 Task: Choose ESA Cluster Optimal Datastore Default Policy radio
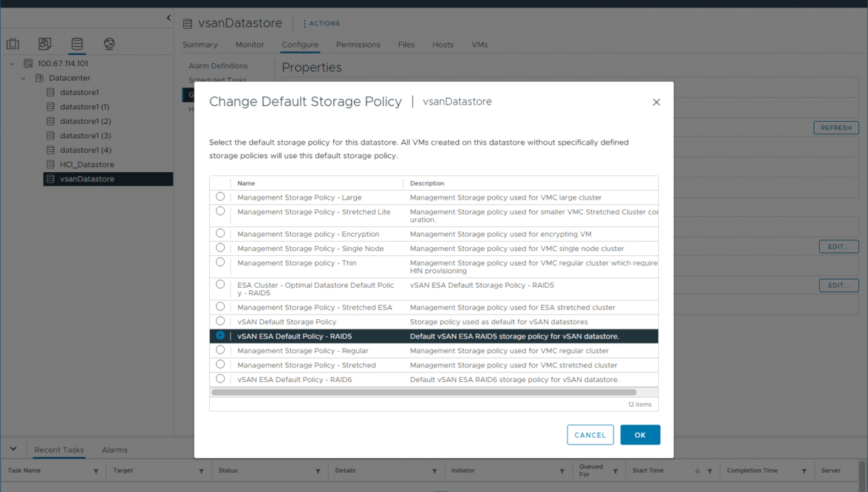point(220,284)
